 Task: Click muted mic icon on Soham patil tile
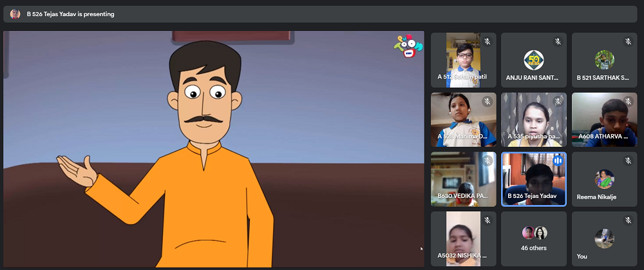[x=488, y=42]
